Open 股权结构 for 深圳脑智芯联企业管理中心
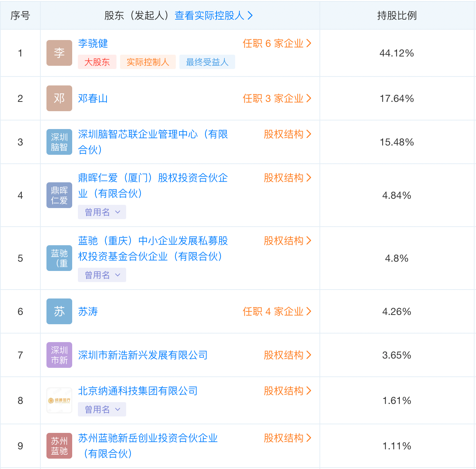The image size is (476, 469). click(x=287, y=134)
